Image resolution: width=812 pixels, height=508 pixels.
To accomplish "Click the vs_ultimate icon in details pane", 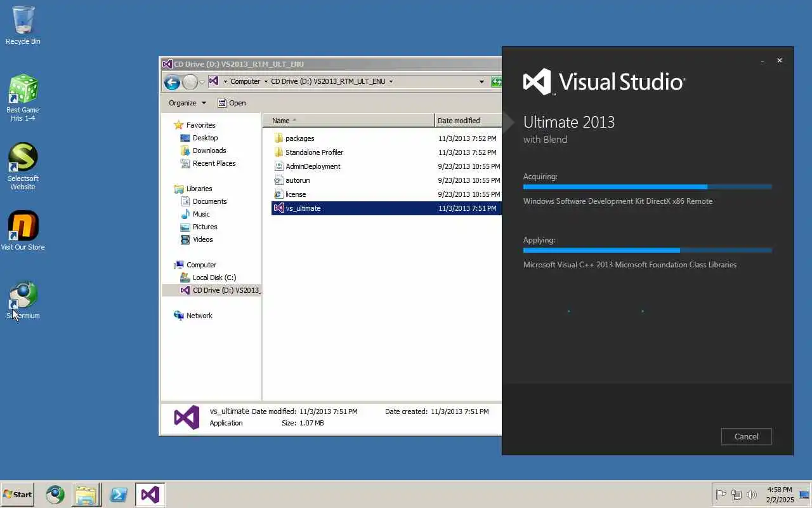I will pos(187,417).
